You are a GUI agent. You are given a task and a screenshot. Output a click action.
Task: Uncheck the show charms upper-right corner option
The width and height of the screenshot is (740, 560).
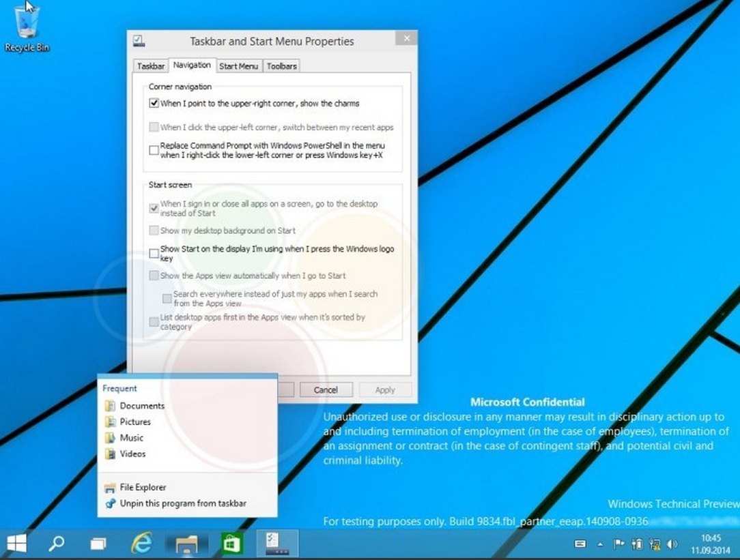pos(154,104)
